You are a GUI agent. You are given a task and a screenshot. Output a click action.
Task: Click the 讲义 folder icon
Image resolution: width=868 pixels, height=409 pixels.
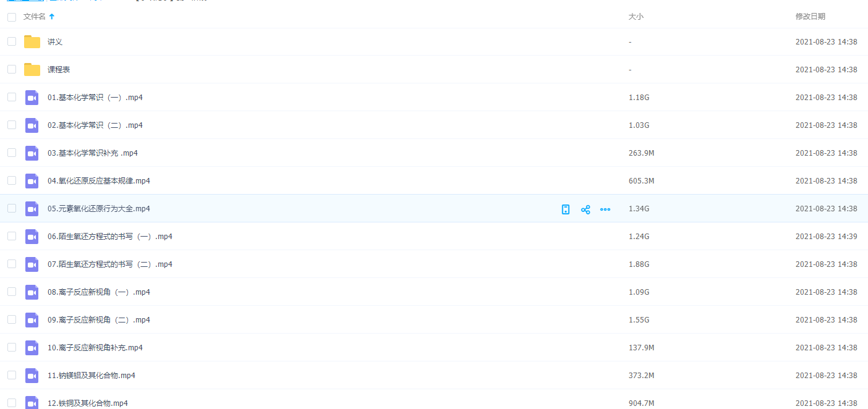(x=32, y=42)
